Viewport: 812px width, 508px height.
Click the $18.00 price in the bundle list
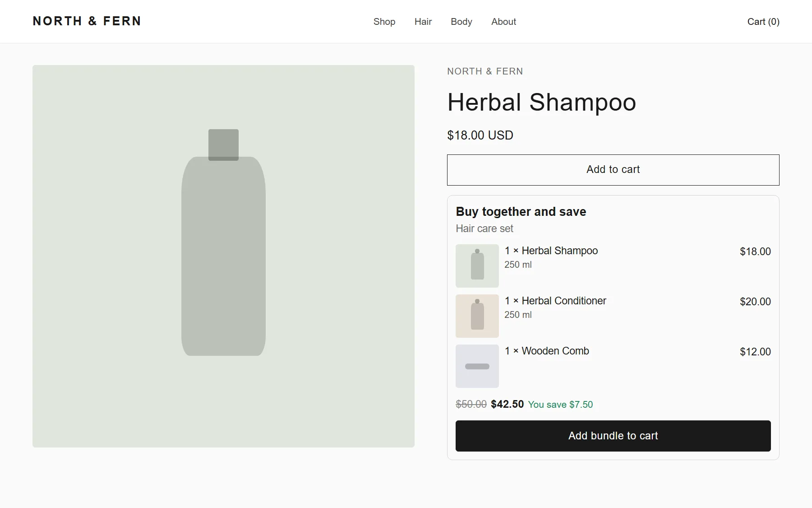click(755, 252)
